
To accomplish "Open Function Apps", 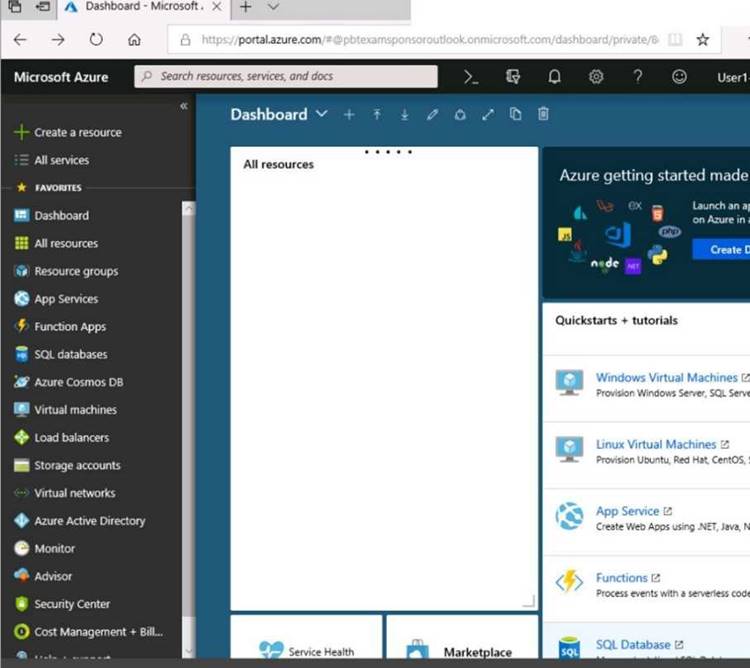I will click(60, 327).
